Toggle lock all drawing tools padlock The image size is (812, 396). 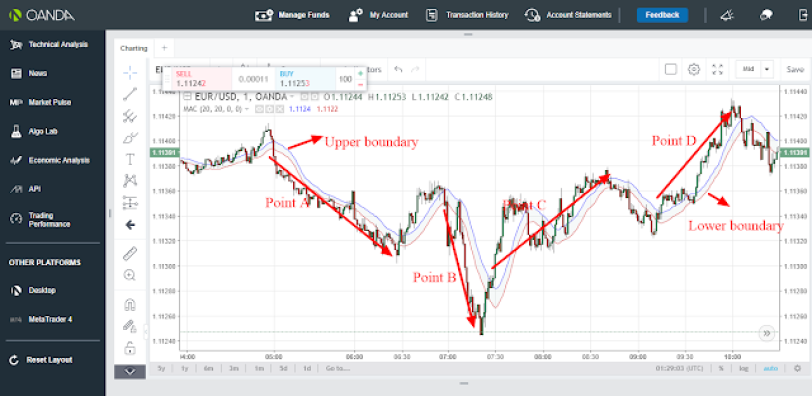tap(130, 348)
